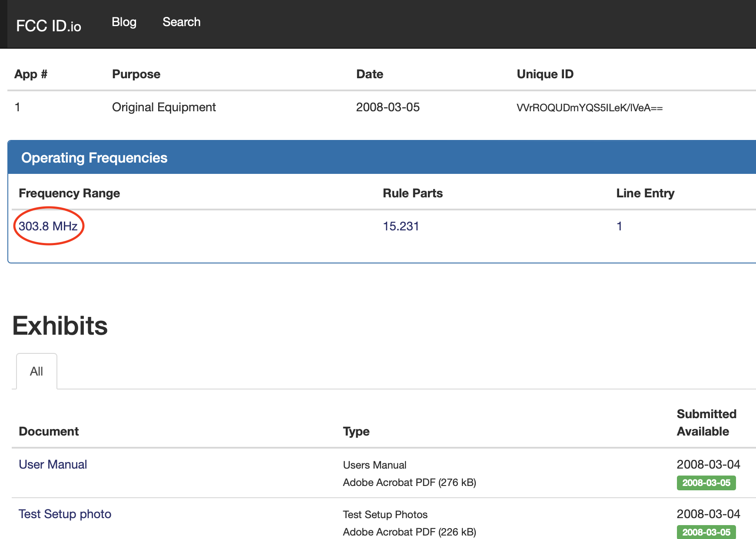Switch to the All exhibits tab

point(36,371)
